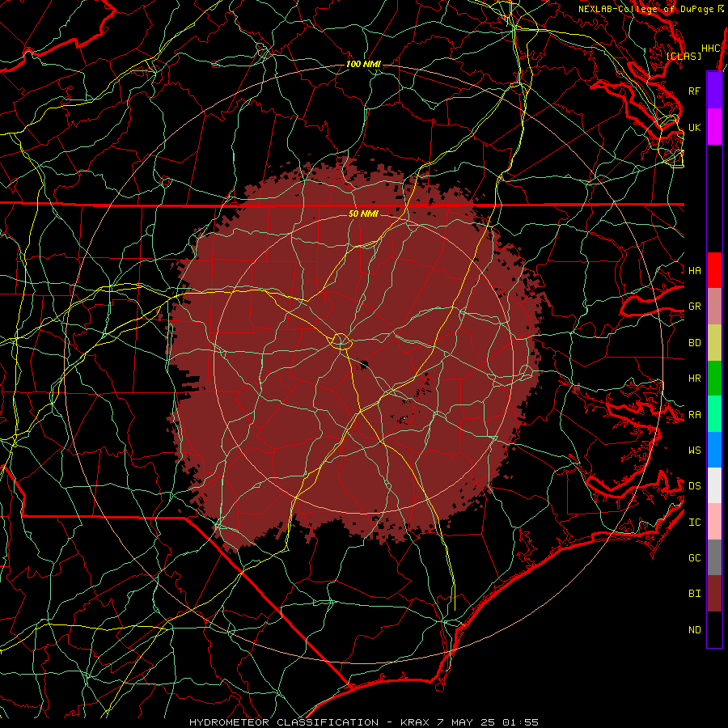Click the 'WS' legend label

(x=695, y=450)
